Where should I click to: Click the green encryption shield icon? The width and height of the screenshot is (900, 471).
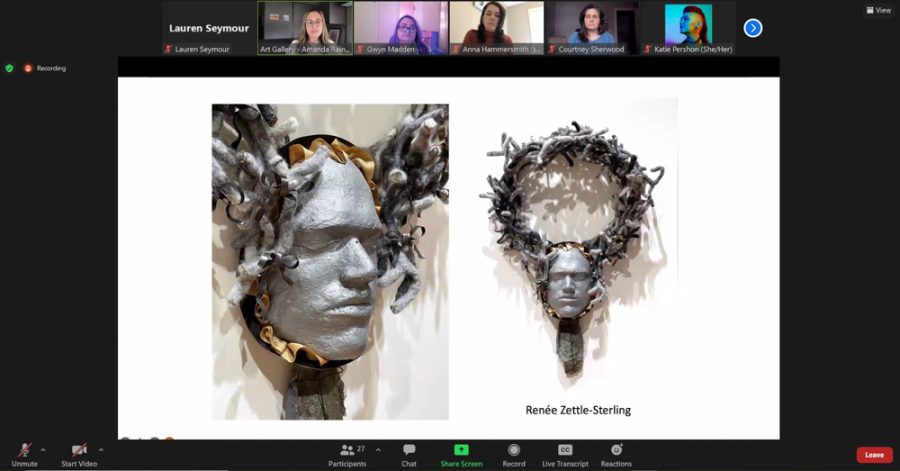click(9, 68)
